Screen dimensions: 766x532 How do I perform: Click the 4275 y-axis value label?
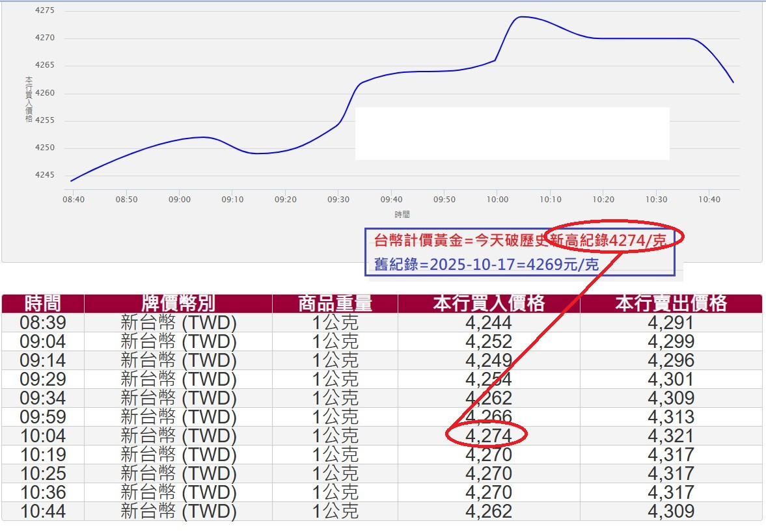[44, 10]
